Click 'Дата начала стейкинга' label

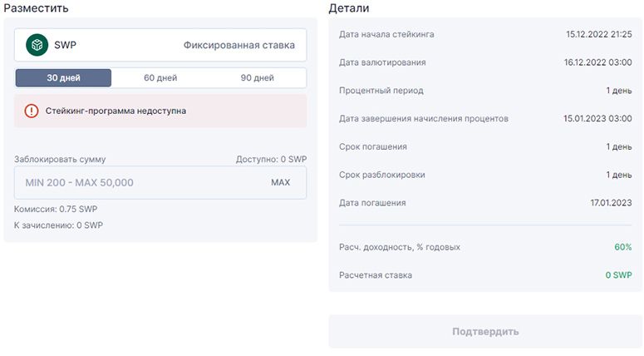pyautogui.click(x=386, y=35)
